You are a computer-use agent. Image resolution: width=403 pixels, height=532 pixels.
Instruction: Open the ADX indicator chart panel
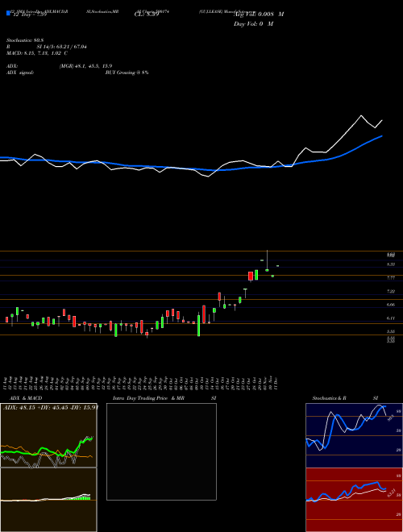pyautogui.click(x=48, y=435)
